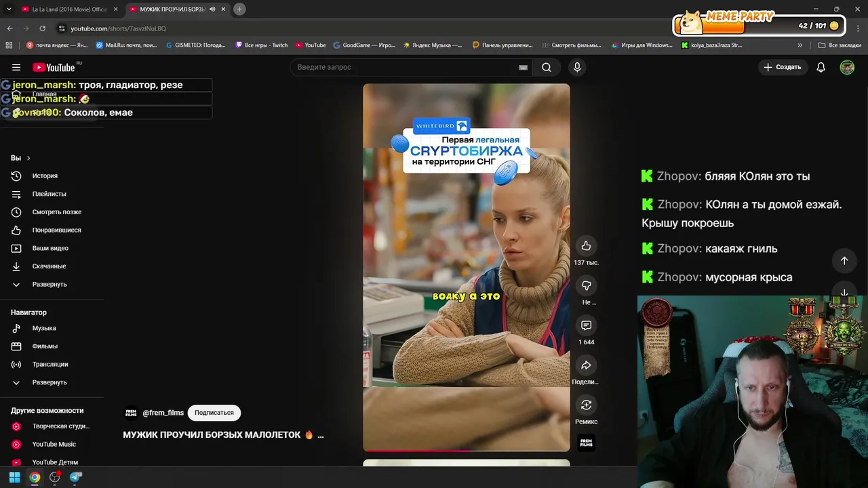This screenshot has height=488, width=868.
Task: Show more bookmarks with the chevron
Action: pos(800,45)
